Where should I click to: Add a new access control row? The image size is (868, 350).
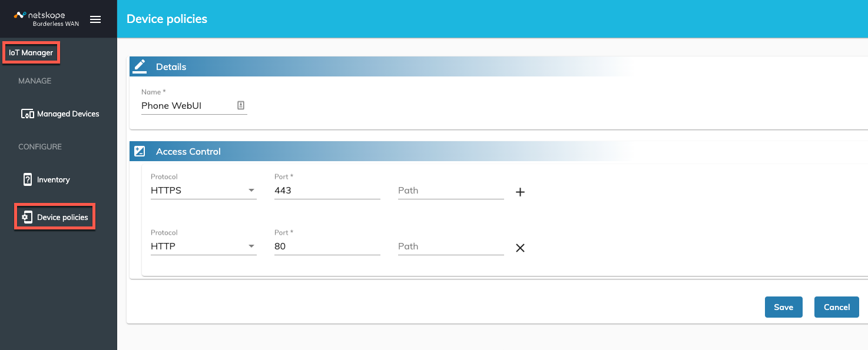[520, 192]
